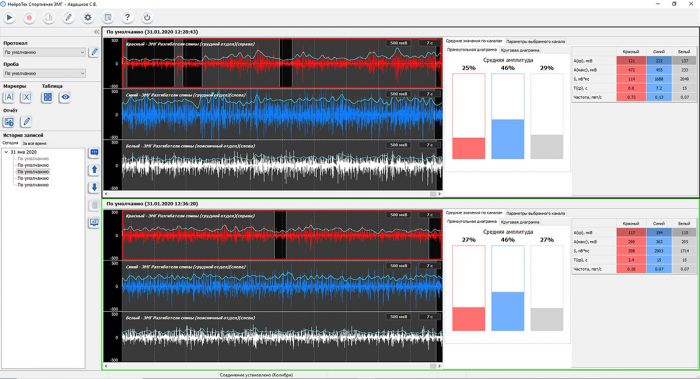This screenshot has height=379, width=700.
Task: Open the 500 мкВ scale dropdown of the 12:36:20 blue channel
Action: click(399, 266)
